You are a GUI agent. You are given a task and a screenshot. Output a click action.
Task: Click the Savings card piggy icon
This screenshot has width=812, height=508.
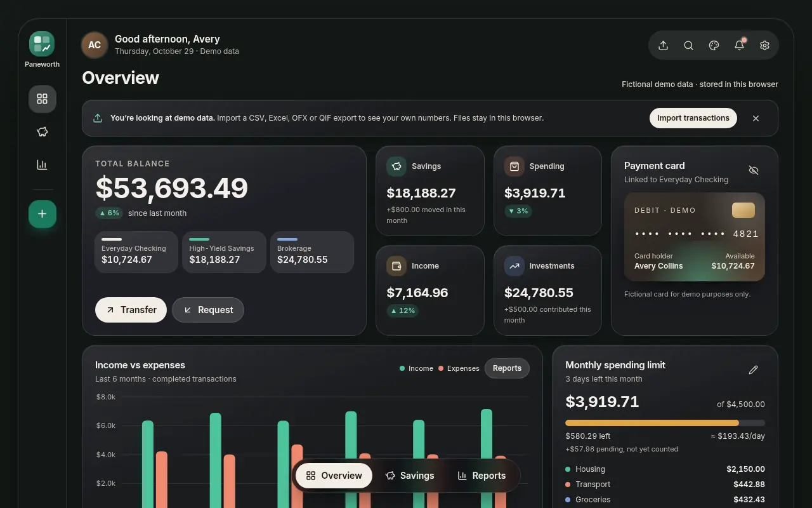396,166
